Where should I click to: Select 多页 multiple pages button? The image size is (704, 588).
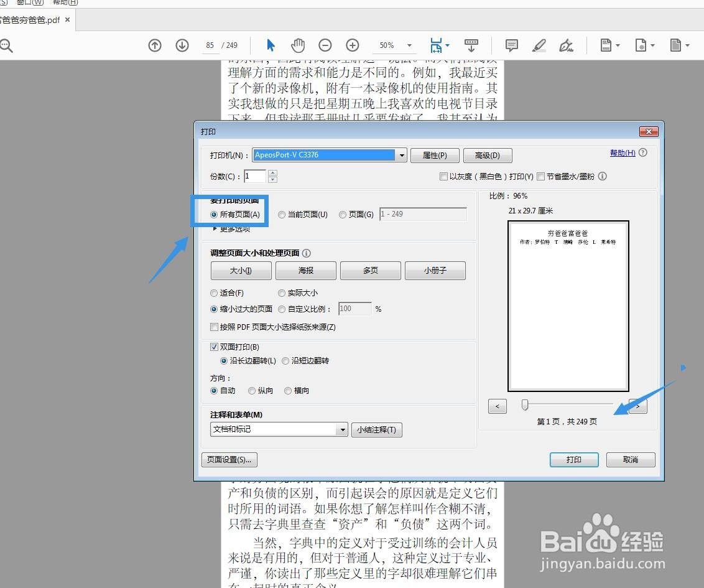point(371,271)
